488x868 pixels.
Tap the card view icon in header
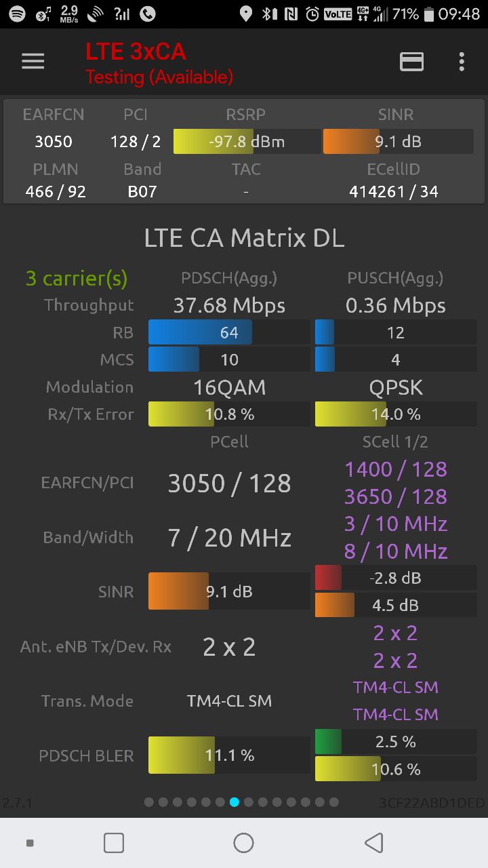click(411, 62)
